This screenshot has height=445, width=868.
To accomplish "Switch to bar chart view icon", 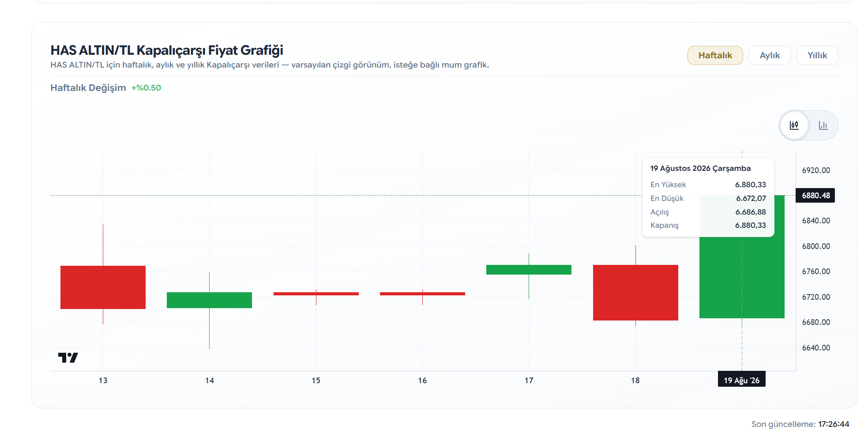I will [823, 125].
